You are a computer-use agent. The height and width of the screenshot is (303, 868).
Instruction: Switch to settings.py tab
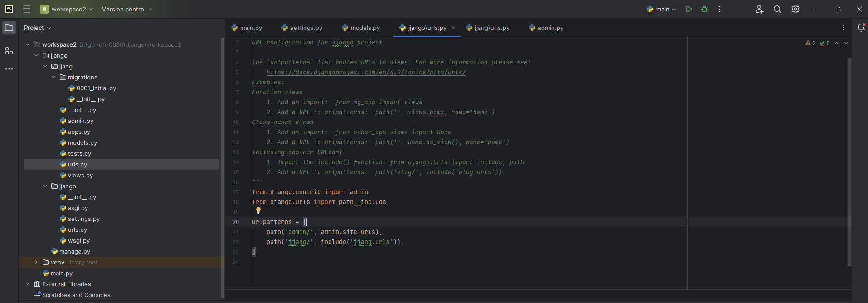point(302,28)
